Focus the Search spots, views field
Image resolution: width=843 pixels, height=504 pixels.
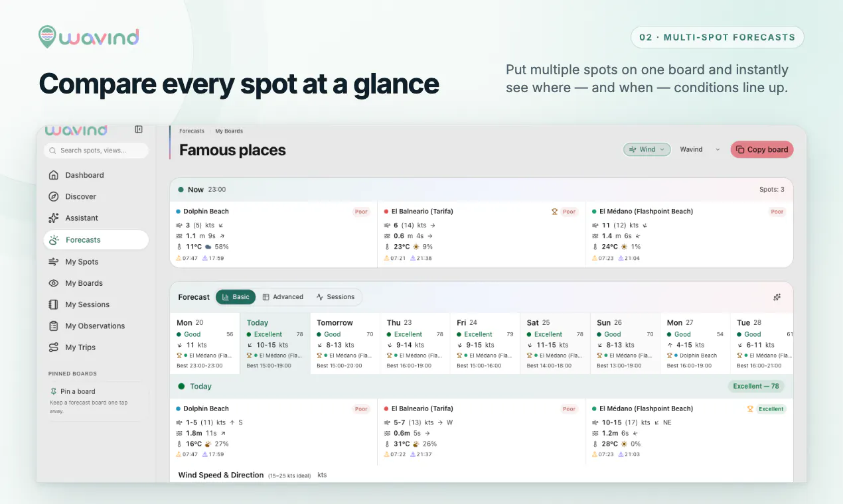pyautogui.click(x=96, y=151)
